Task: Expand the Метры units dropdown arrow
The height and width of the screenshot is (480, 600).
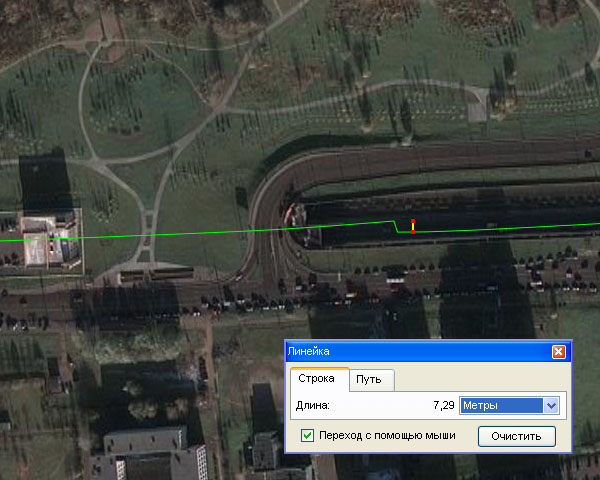Action: (x=550, y=405)
